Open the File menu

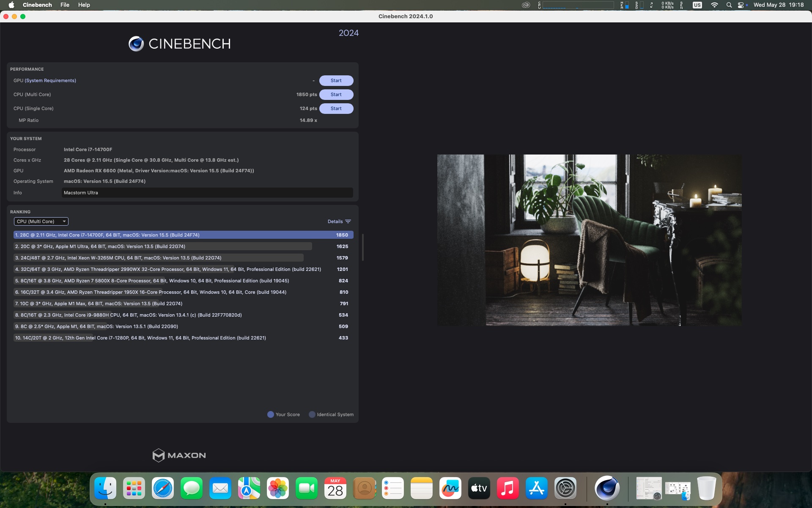65,5
